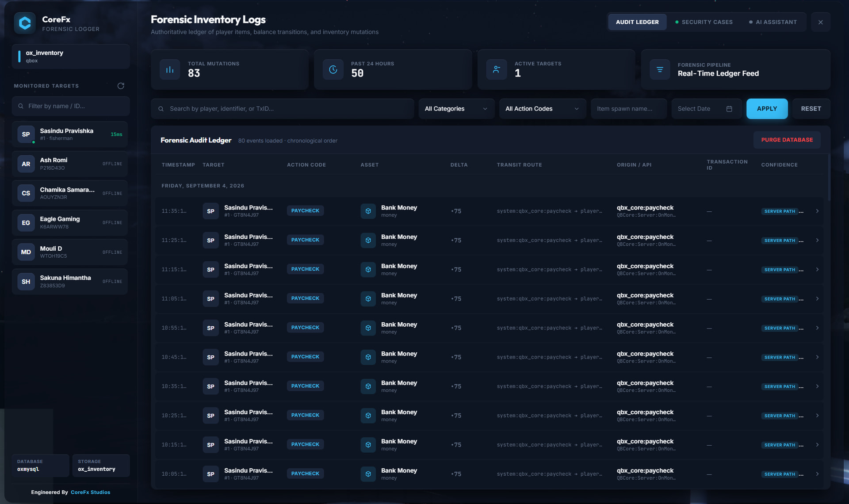The height and width of the screenshot is (504, 849).
Task: Open the All Action Codes dropdown
Action: [x=542, y=109]
